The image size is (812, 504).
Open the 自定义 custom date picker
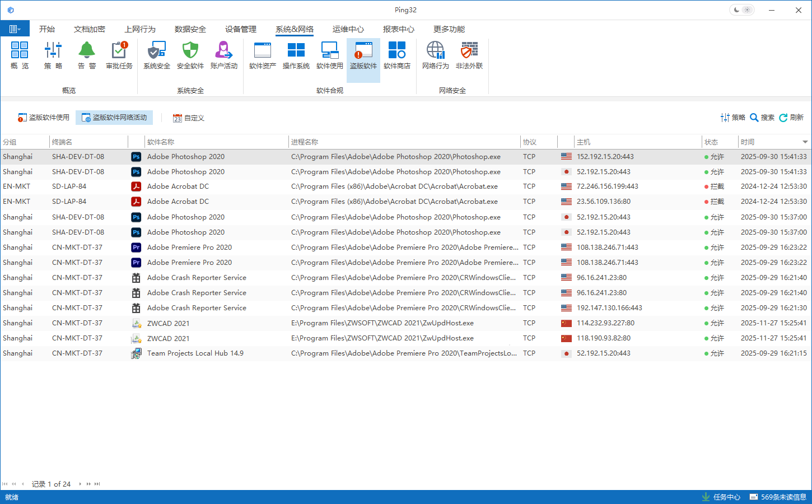pos(189,118)
